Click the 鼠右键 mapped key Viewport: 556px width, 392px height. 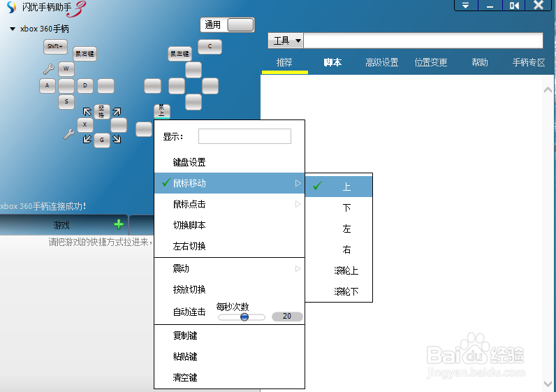(85, 54)
